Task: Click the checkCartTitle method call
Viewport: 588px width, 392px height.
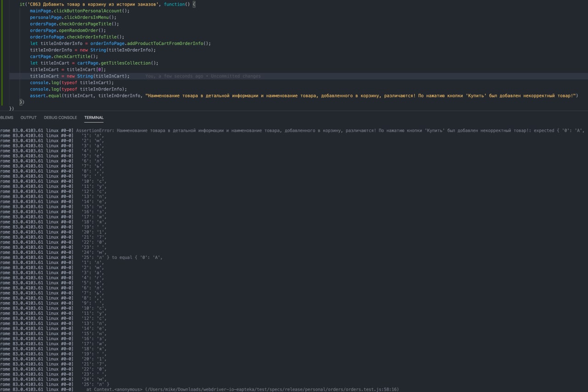Action: tap(75, 57)
